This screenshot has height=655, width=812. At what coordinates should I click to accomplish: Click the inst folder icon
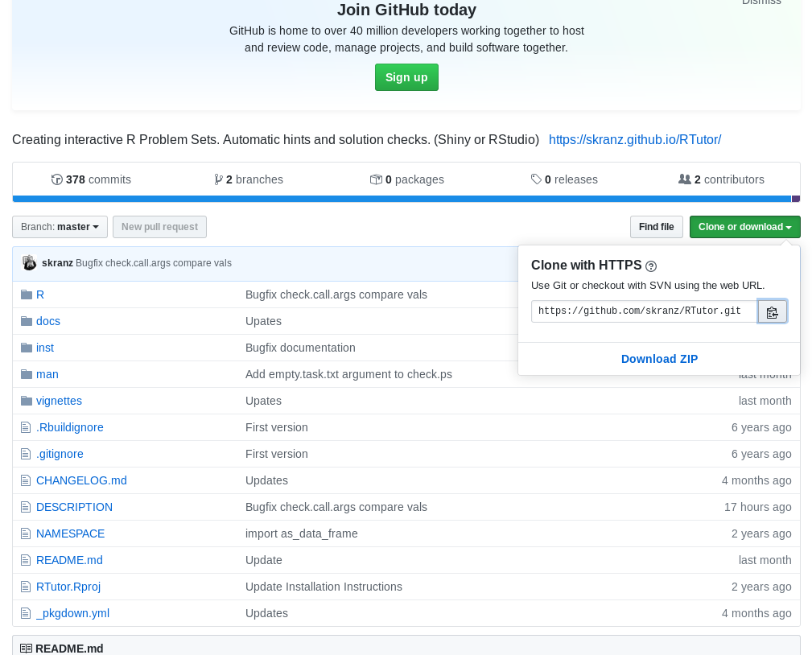click(27, 348)
